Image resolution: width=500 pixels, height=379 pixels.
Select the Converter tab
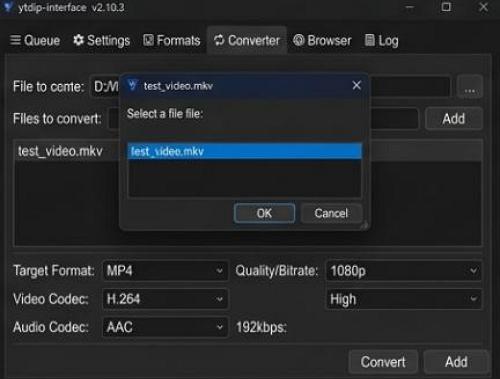[247, 41]
